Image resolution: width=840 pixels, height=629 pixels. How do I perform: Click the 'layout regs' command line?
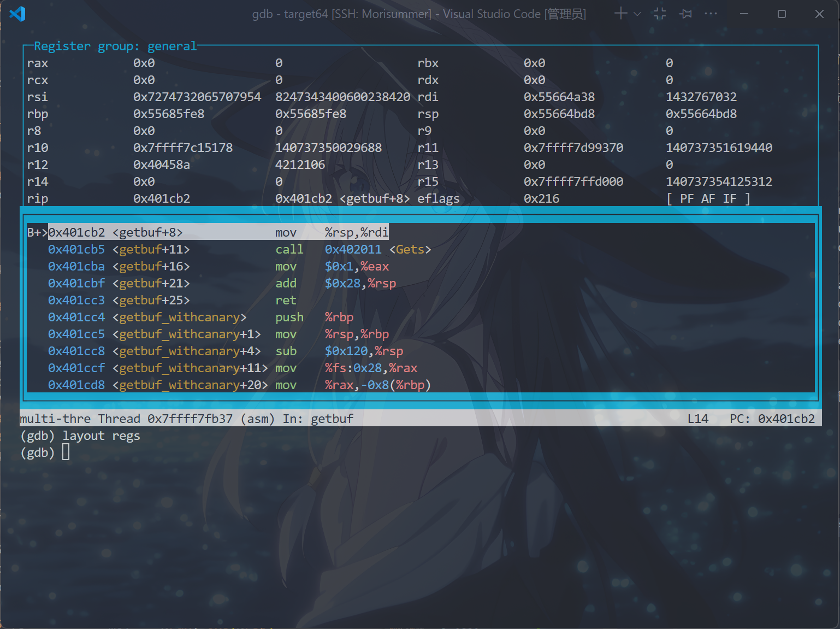click(101, 436)
